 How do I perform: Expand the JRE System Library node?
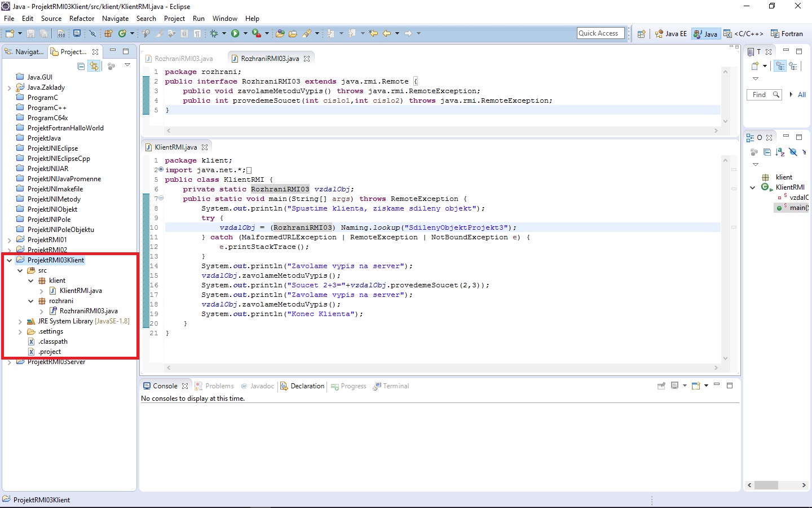[20, 321]
